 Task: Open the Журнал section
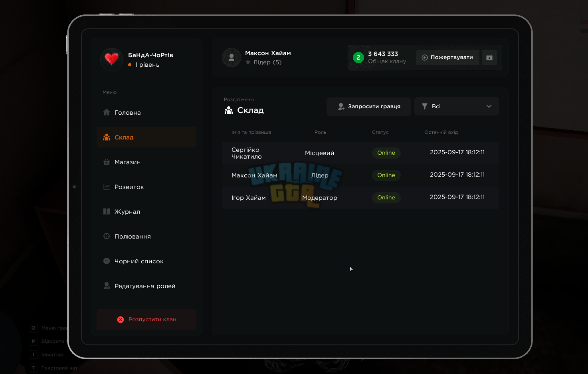146,211
